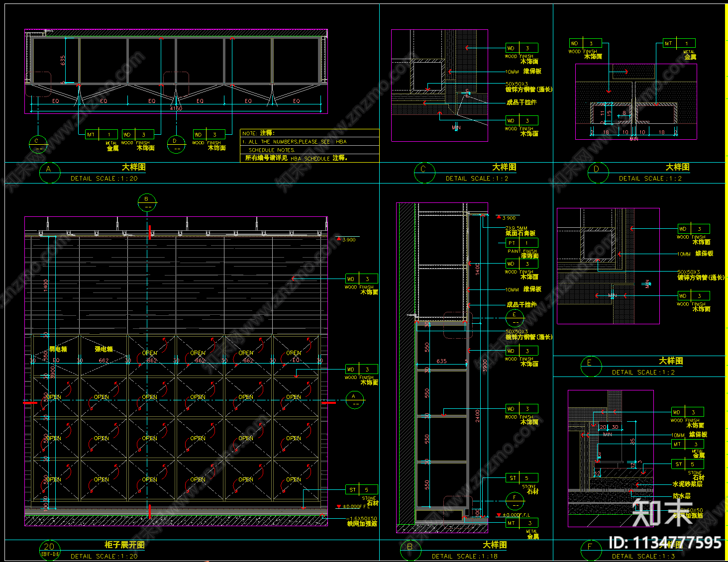Select the '强电箱' label in the cabinet elevation

click(x=104, y=349)
